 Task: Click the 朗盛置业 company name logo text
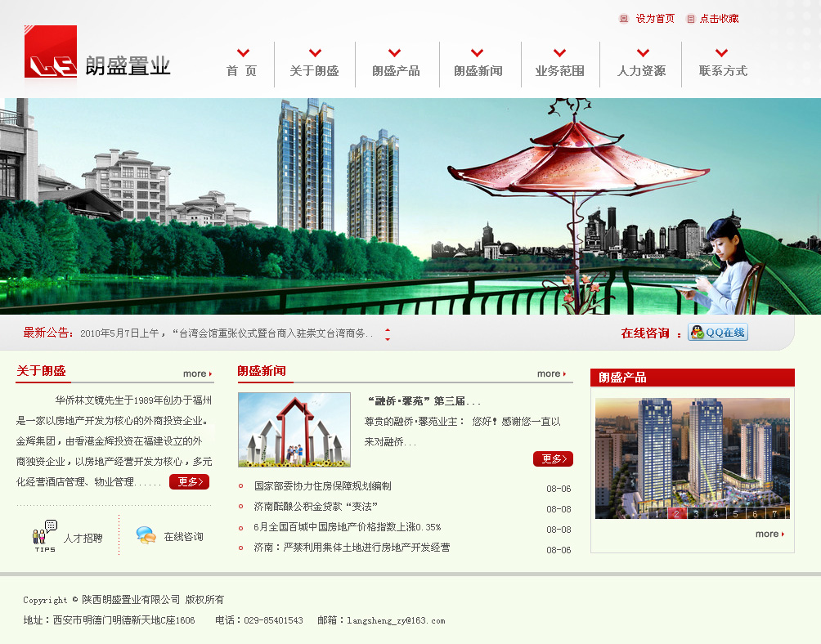(x=128, y=66)
